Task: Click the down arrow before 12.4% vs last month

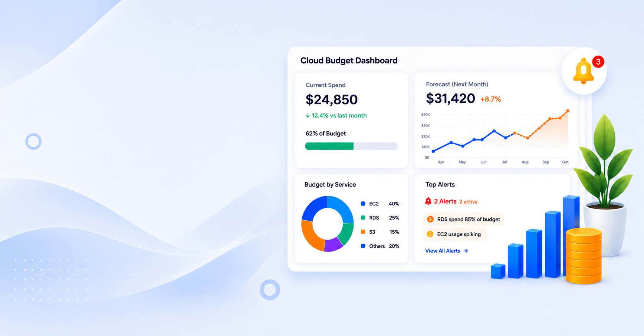Action: (308, 115)
